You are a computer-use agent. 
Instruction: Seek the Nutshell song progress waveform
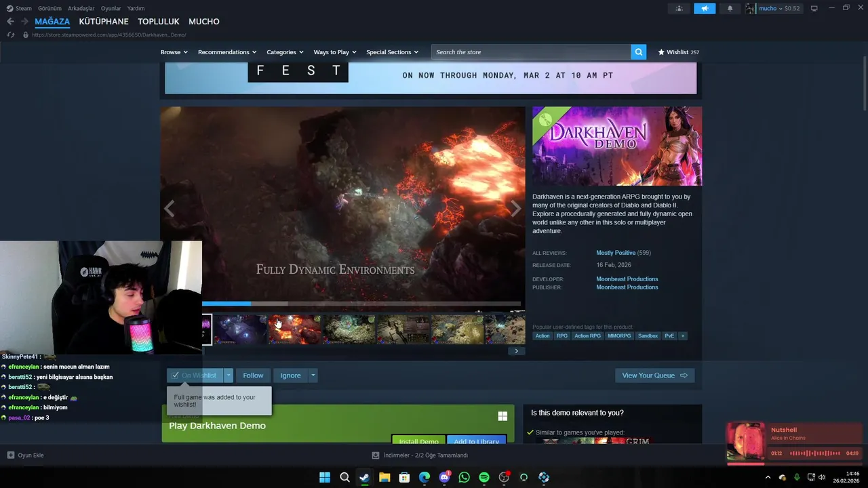tap(815, 453)
